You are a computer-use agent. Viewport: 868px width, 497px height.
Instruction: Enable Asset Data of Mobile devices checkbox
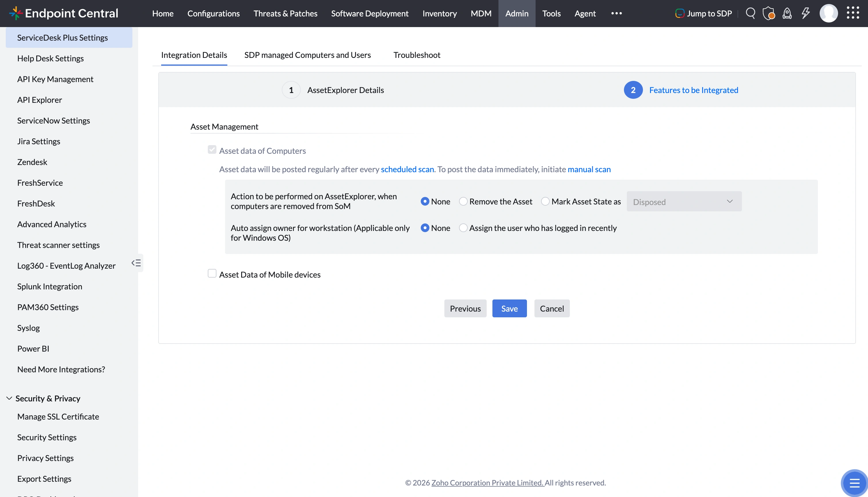pyautogui.click(x=212, y=274)
